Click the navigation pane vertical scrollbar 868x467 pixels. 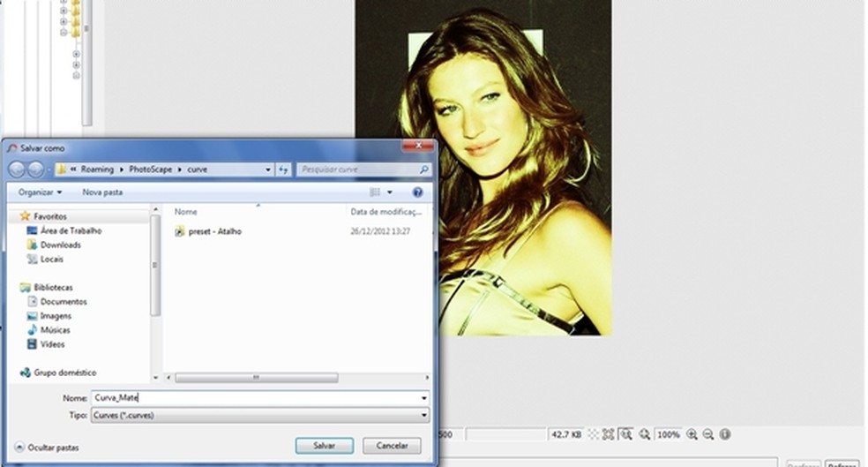155,266
